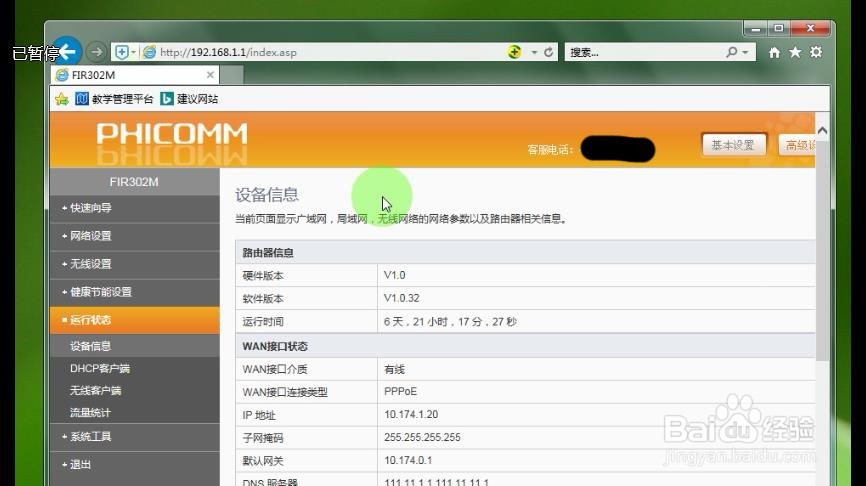Close the FIR302M tab

[x=210, y=75]
